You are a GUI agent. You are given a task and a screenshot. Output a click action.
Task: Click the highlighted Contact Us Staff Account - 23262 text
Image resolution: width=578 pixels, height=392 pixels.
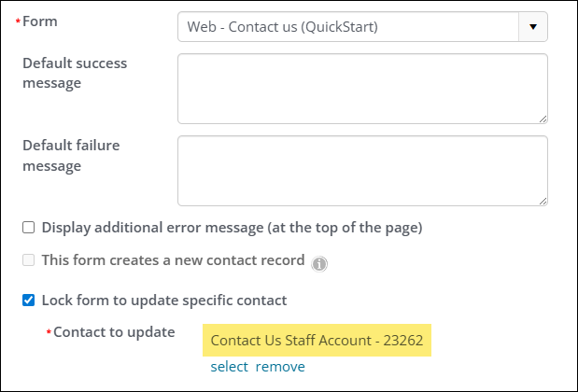[x=317, y=341]
